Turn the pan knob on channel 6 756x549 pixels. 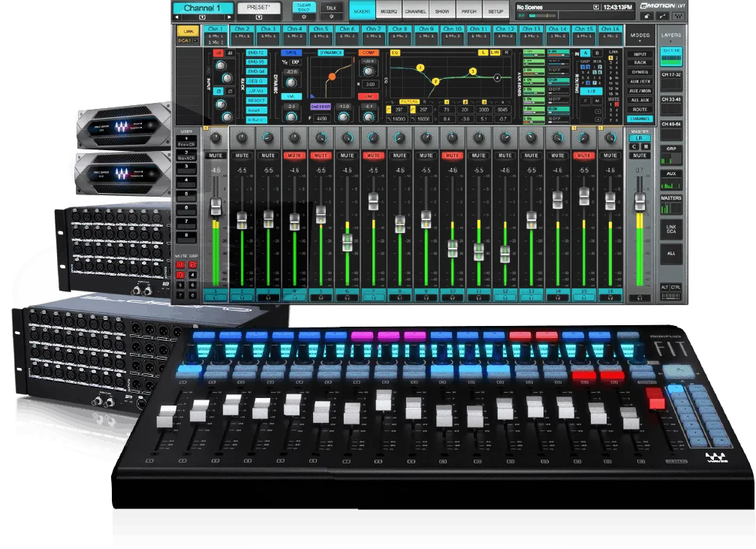tap(347, 138)
